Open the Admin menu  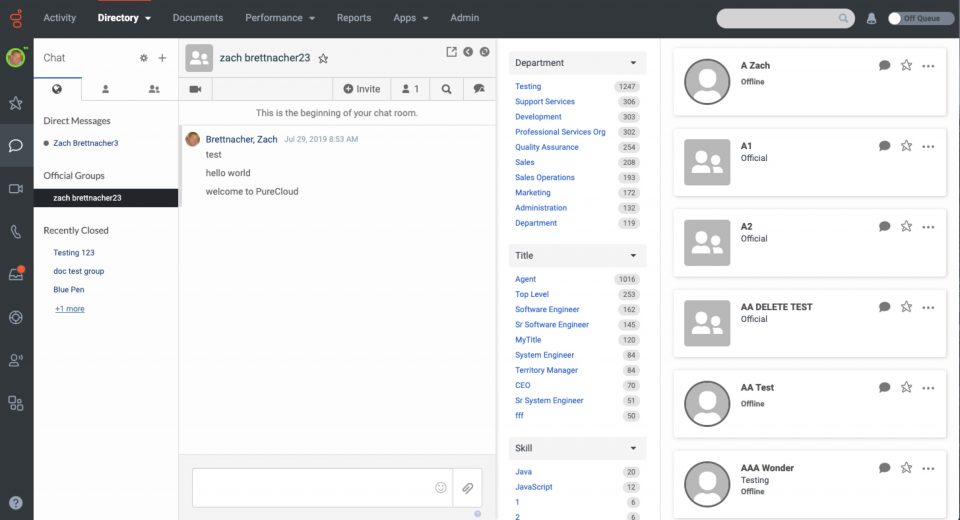(465, 18)
